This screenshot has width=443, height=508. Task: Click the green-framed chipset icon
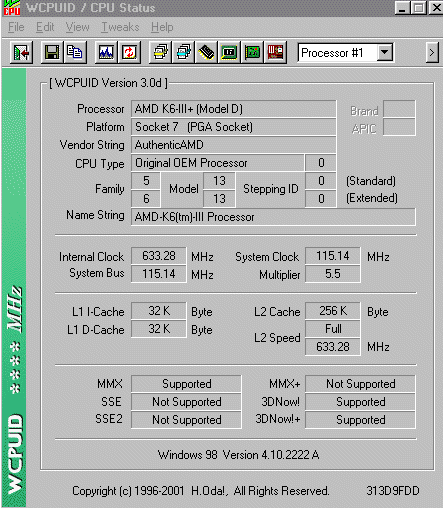(x=229, y=53)
